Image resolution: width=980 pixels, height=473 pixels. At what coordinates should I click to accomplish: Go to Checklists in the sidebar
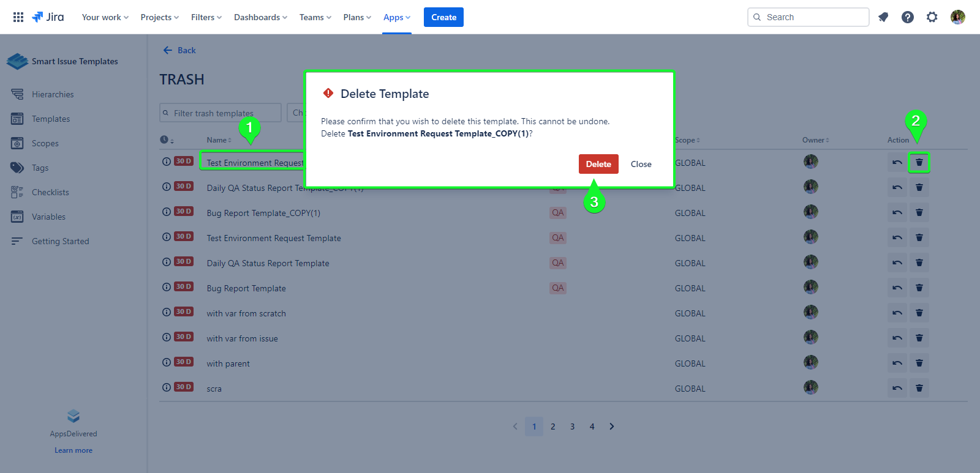click(x=50, y=192)
